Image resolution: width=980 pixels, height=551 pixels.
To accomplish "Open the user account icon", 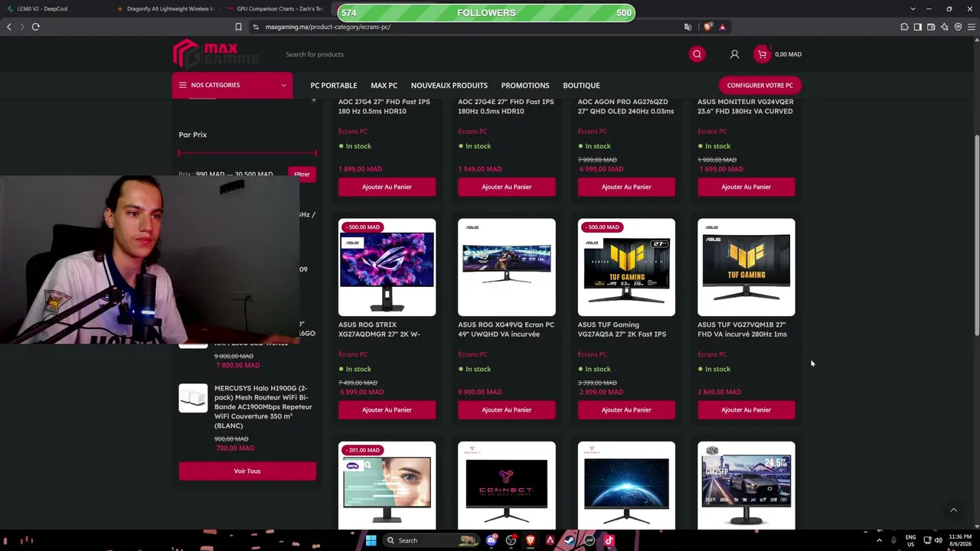I will pos(734,54).
